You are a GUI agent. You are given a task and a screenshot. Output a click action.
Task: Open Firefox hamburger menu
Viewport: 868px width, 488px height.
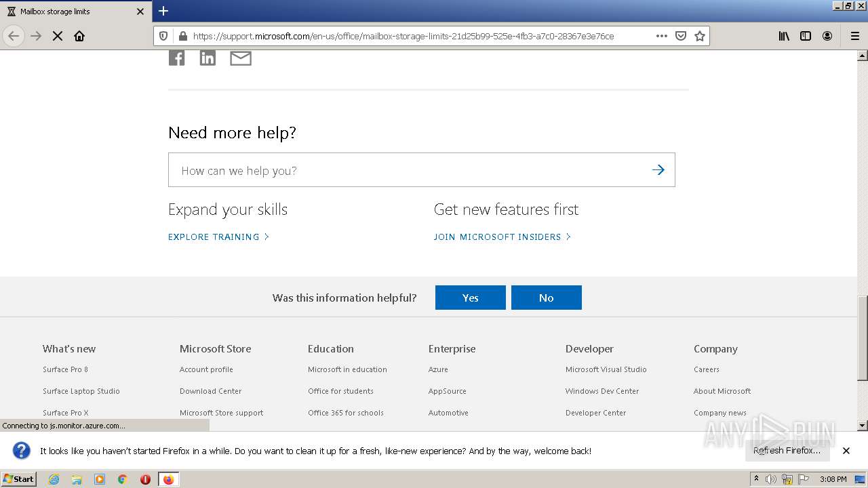(854, 36)
